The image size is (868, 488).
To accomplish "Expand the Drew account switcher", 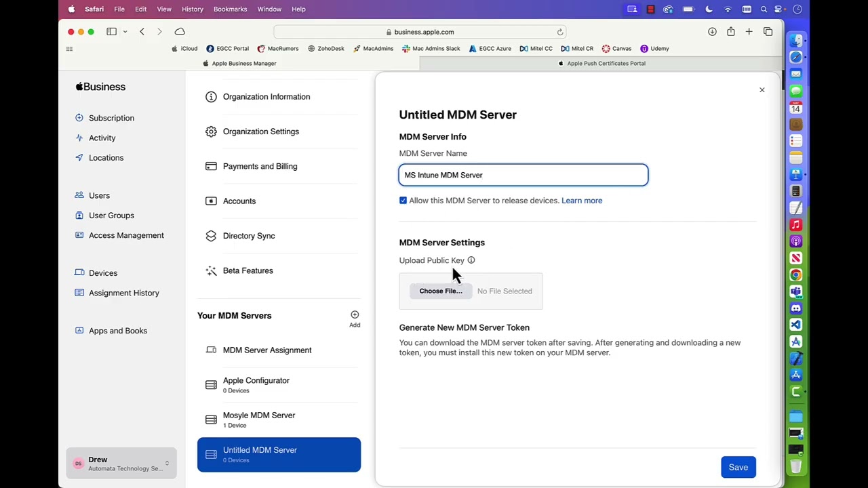I will coord(121,464).
